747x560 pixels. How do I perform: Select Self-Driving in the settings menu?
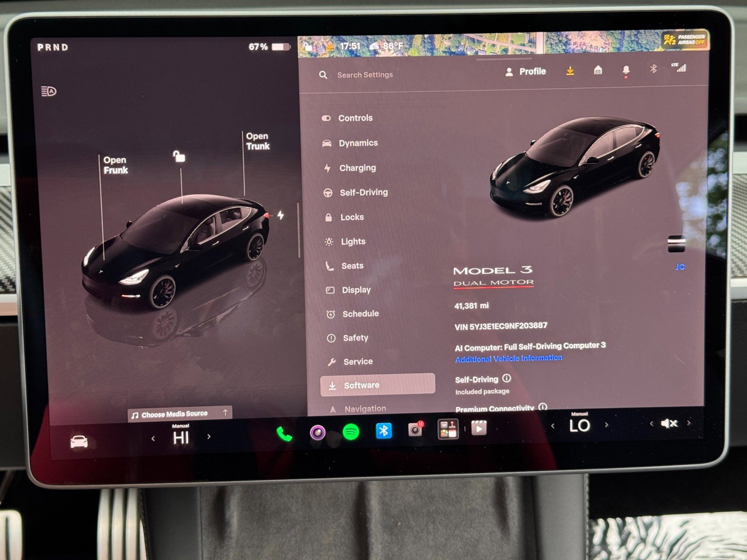coord(356,192)
